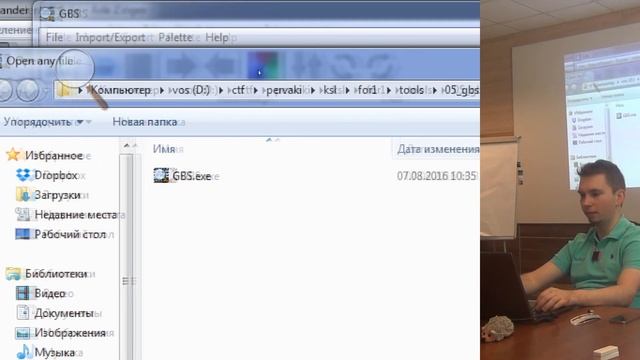The height and width of the screenshot is (360, 640).
Task: Open Рабочий стол in sidebar
Action: (x=70, y=234)
